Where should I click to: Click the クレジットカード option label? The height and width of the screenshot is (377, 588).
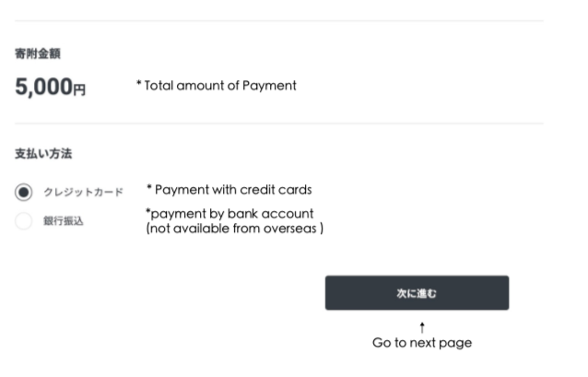(83, 193)
